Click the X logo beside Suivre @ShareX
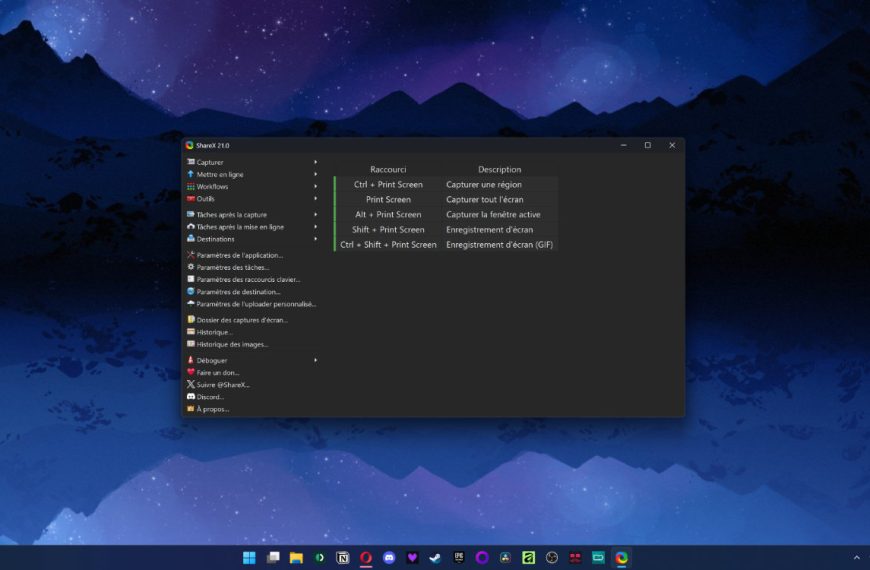This screenshot has width=870, height=570. click(x=191, y=385)
